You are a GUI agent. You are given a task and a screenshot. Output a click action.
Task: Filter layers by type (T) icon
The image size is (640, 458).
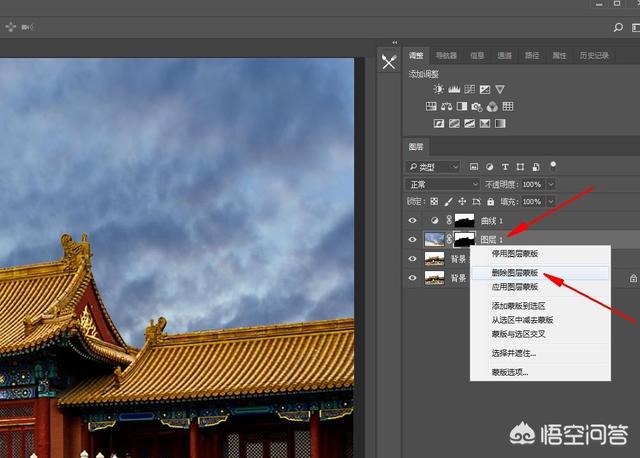(505, 167)
